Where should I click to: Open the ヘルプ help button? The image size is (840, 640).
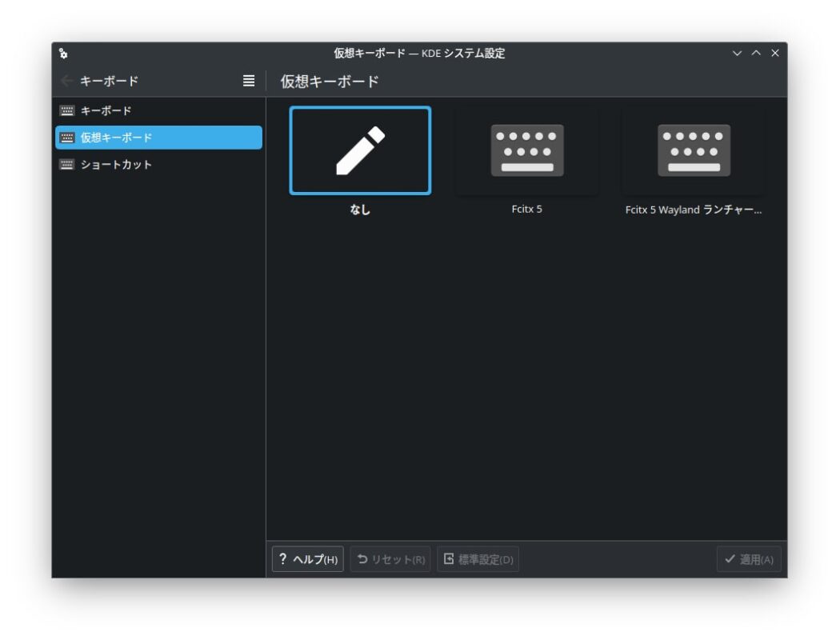click(308, 560)
